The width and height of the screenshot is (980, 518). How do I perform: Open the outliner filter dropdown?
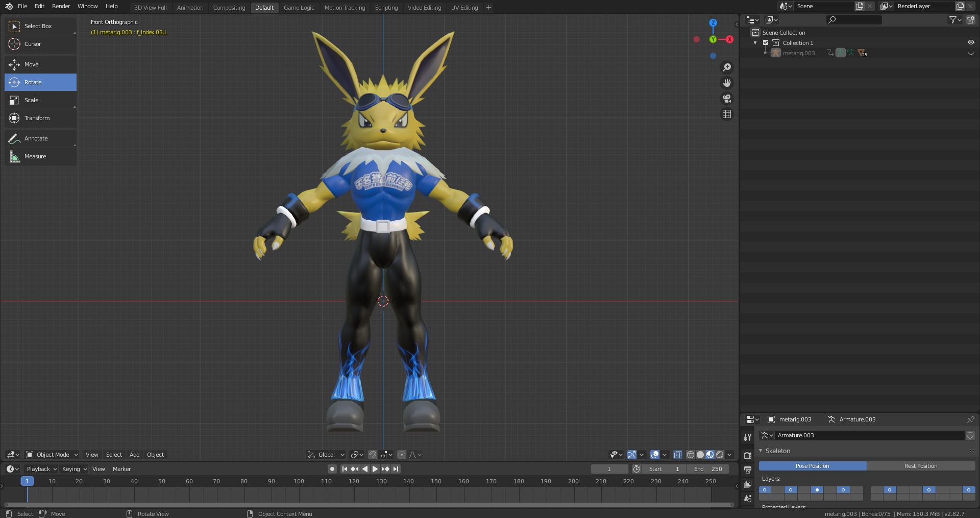click(x=955, y=20)
